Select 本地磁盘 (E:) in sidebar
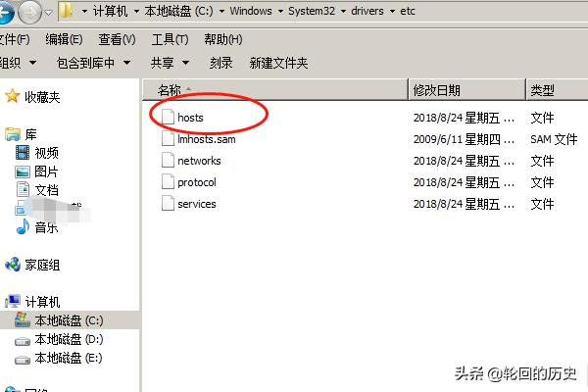The height and width of the screenshot is (392, 588). [x=69, y=359]
